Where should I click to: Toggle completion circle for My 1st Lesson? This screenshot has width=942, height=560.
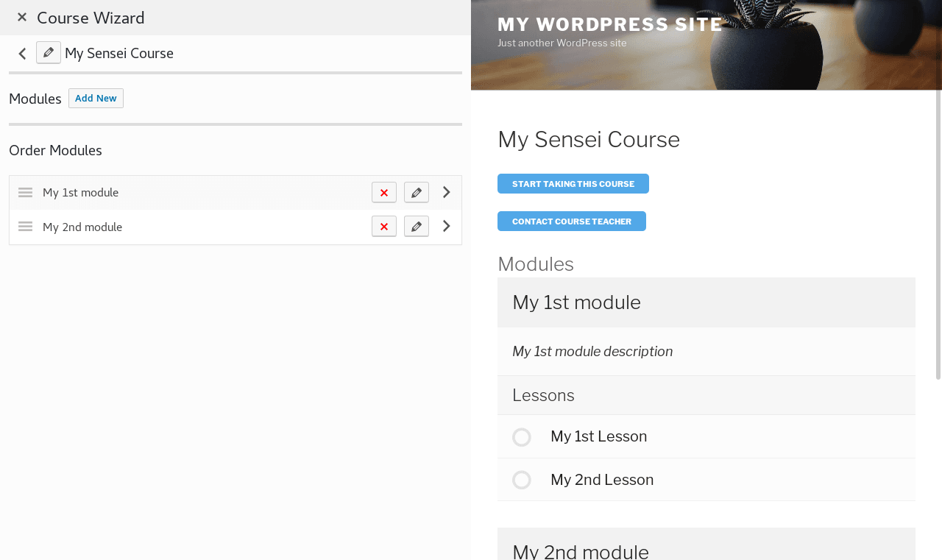522,437
